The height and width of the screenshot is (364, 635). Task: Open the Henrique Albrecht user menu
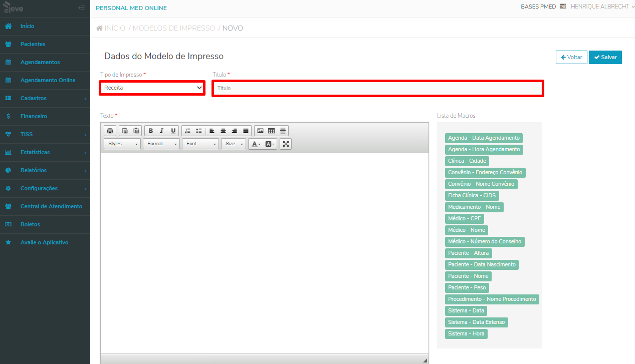click(x=602, y=7)
